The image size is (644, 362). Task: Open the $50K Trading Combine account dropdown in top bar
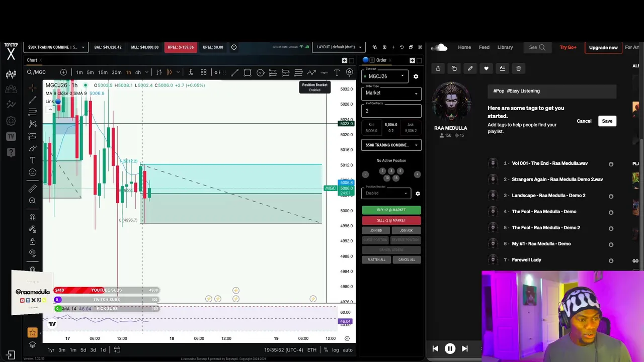pyautogui.click(x=56, y=47)
